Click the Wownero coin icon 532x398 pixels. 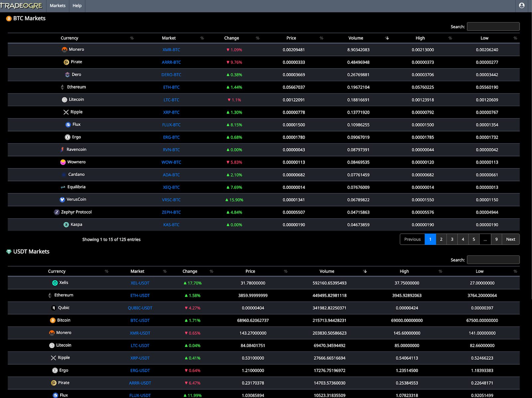point(63,162)
